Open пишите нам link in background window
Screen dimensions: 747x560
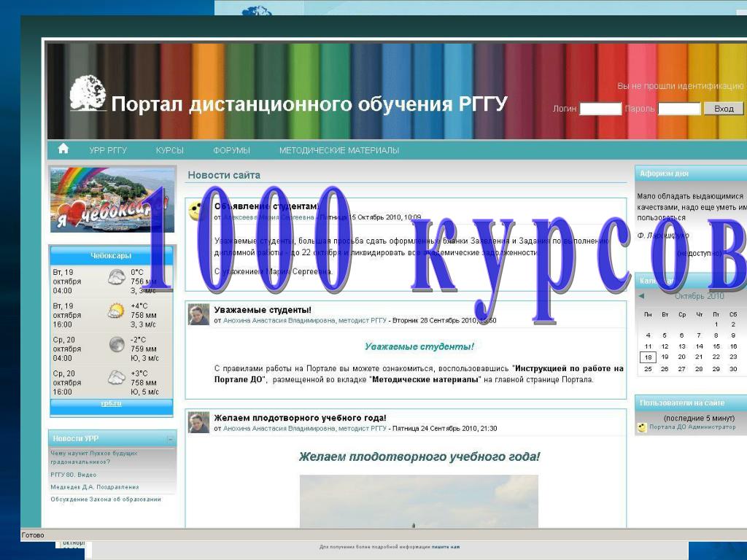point(446,547)
